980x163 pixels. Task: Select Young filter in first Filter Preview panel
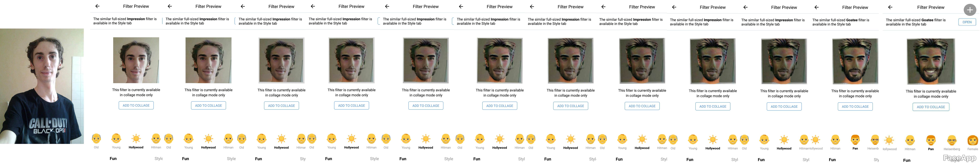coord(116,138)
